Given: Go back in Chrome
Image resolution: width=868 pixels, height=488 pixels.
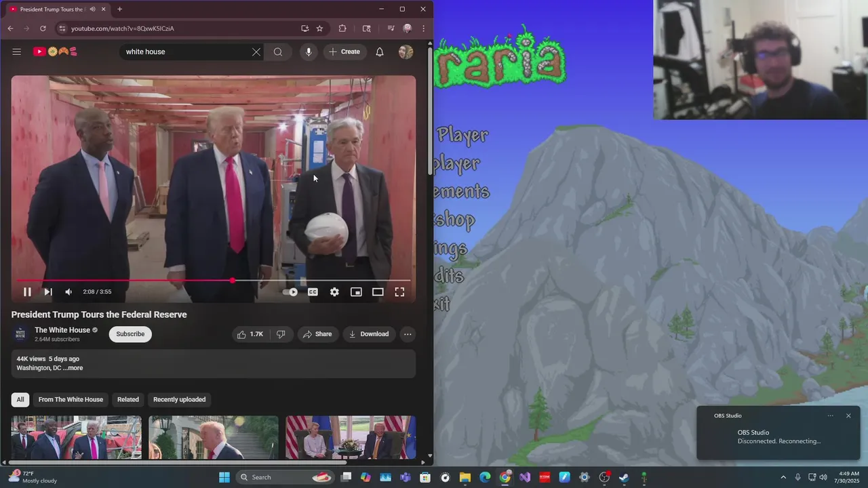Looking at the screenshot, I should pos(10,28).
